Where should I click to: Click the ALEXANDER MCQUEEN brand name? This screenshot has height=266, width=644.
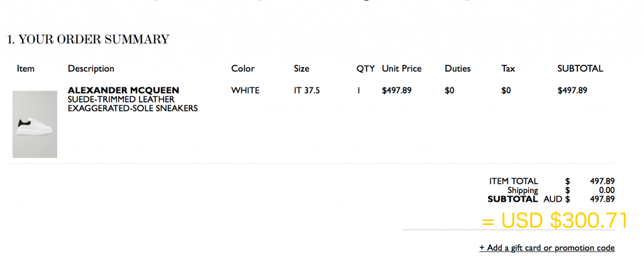(123, 91)
